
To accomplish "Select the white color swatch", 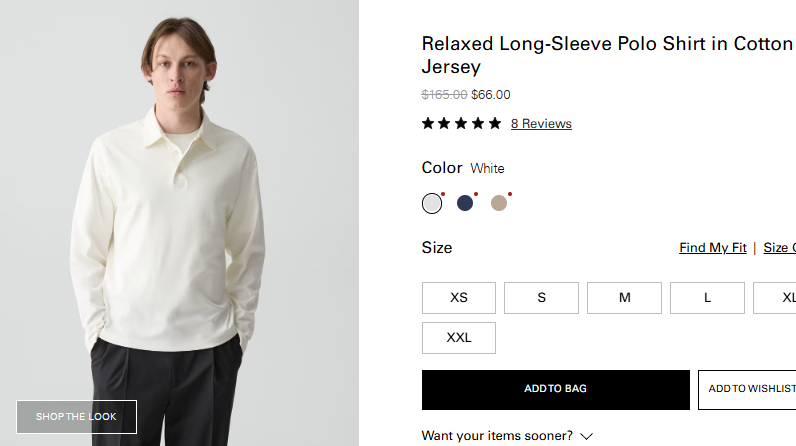I will (x=432, y=203).
